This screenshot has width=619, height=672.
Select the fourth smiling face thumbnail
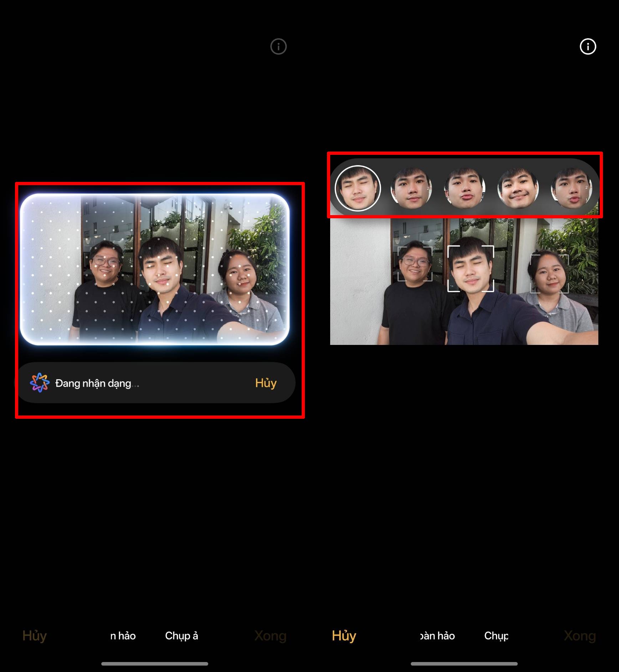tap(518, 188)
